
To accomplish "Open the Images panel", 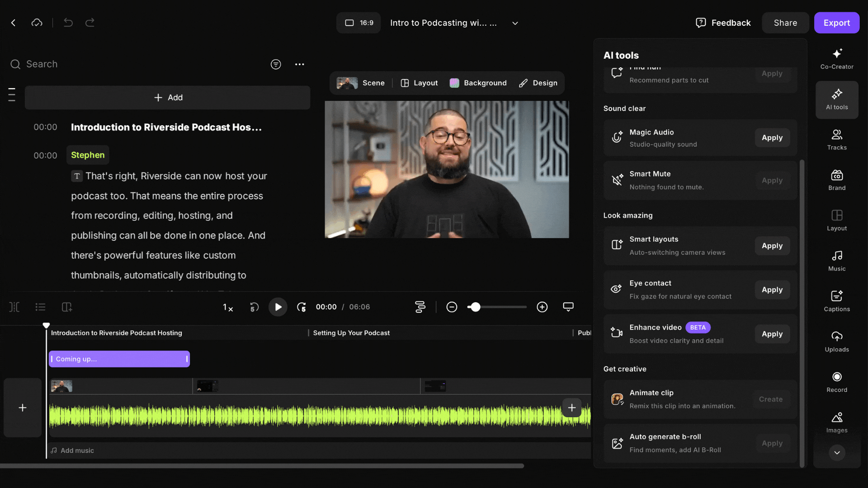I will pos(837,423).
